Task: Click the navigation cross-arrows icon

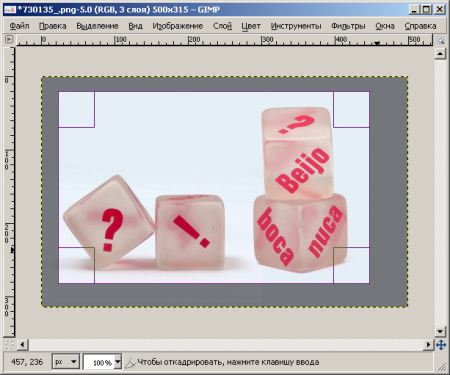Action: coord(441,345)
